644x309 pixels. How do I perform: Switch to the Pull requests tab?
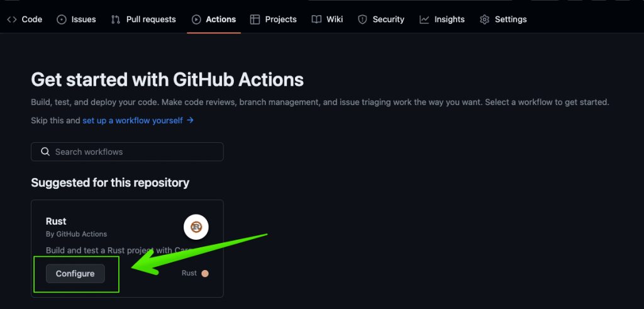coord(143,20)
